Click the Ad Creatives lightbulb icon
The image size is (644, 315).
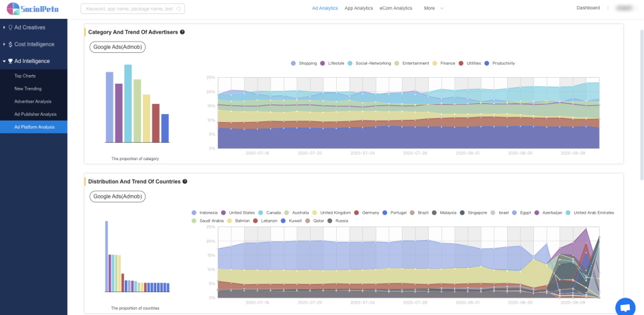(x=10, y=27)
